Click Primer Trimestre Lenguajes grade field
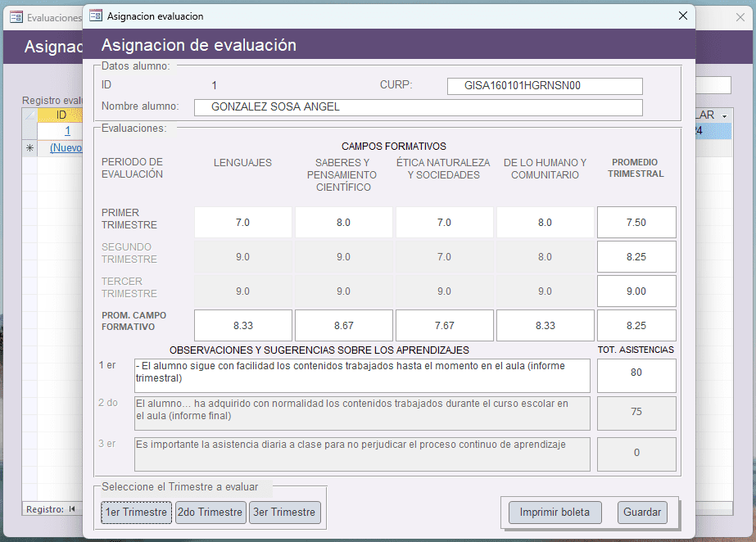The width and height of the screenshot is (756, 542). coord(243,222)
